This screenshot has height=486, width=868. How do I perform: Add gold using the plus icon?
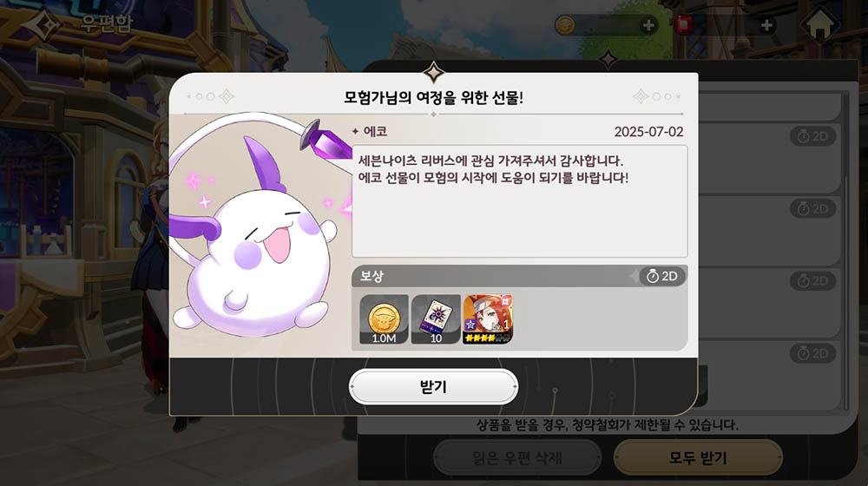[648, 25]
